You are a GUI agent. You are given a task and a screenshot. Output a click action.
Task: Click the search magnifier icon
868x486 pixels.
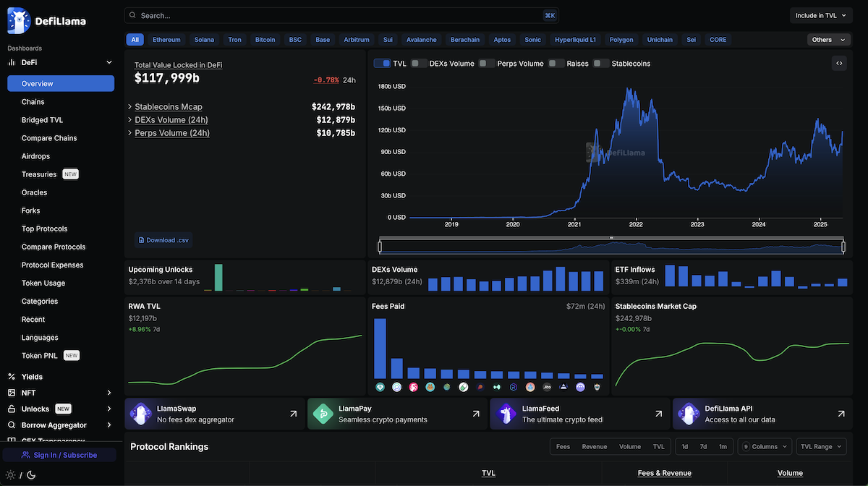pos(132,15)
